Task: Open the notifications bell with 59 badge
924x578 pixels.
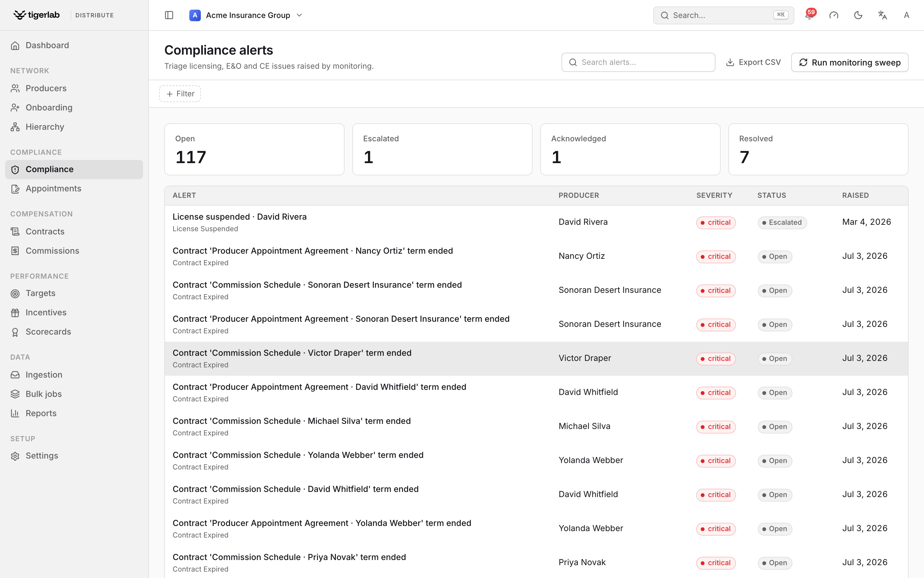Action: click(809, 15)
